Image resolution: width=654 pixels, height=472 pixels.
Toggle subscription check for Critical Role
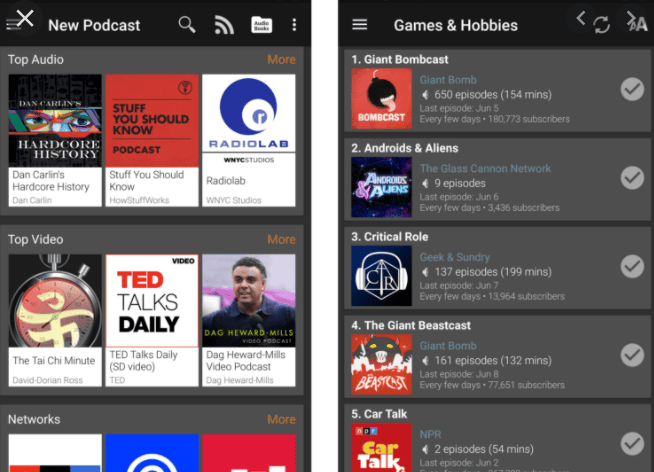(632, 266)
